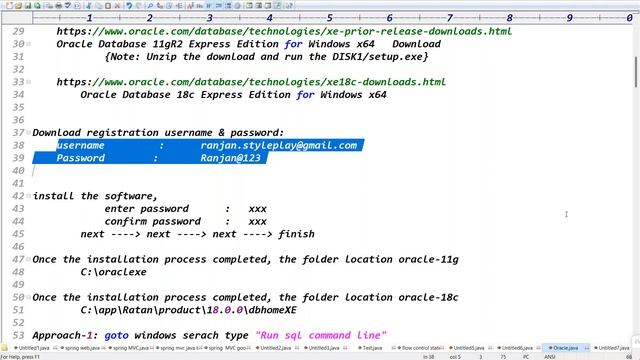The width and height of the screenshot is (640, 360).
Task: Collapse the fold marker at line 37
Action: [29, 132]
